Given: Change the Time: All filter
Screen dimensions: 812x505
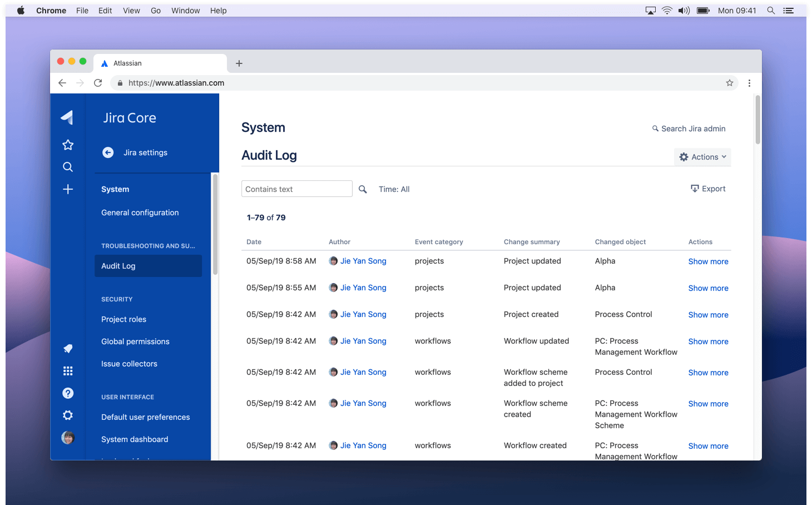Looking at the screenshot, I should [x=394, y=189].
